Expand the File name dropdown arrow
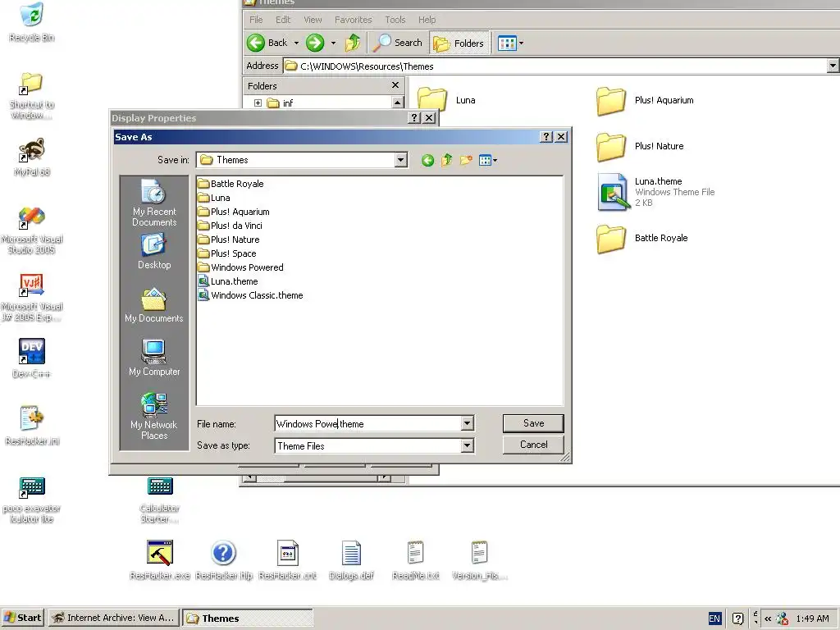The height and width of the screenshot is (630, 840). pyautogui.click(x=467, y=424)
